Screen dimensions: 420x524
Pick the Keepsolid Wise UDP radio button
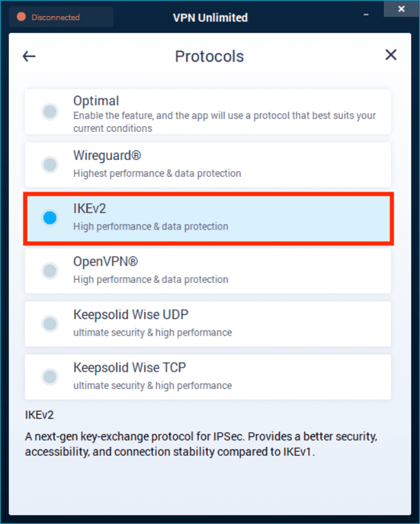[50, 323]
